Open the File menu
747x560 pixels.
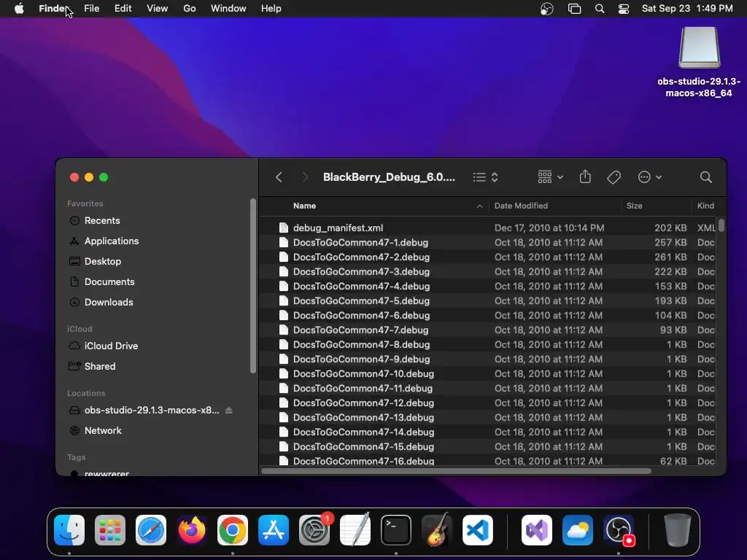coord(91,9)
